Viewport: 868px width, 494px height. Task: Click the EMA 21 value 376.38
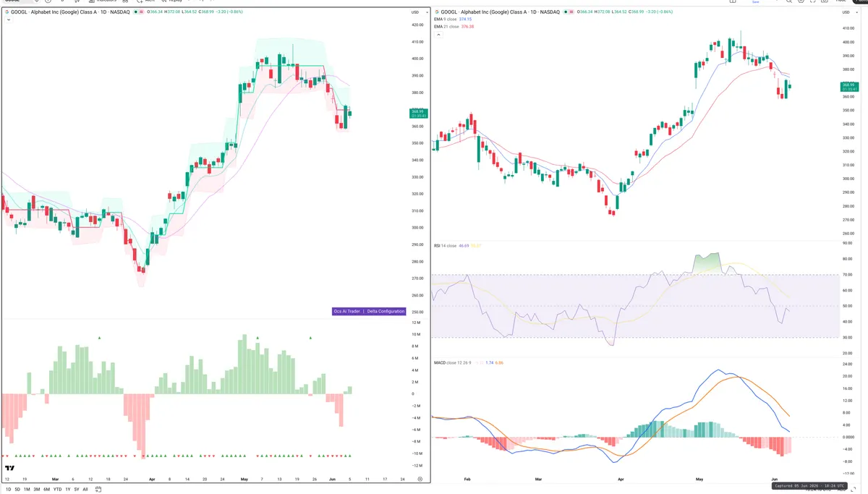click(x=468, y=27)
